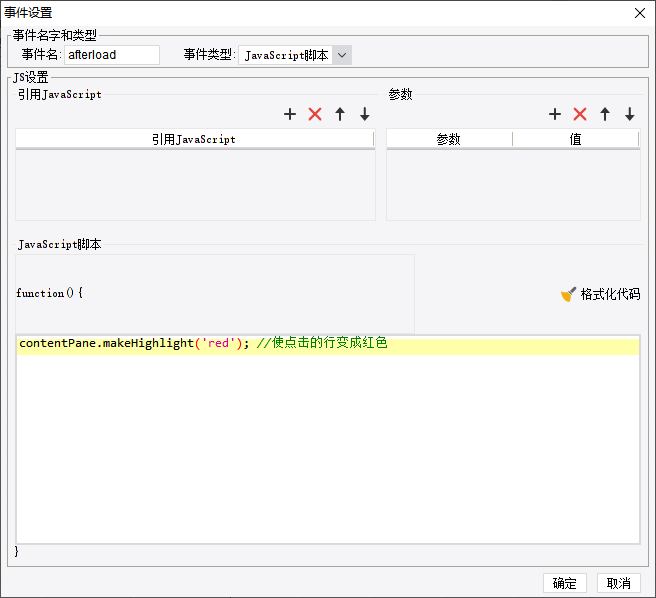
Task: Click empty area of JavaScript code editor
Action: click(x=328, y=448)
